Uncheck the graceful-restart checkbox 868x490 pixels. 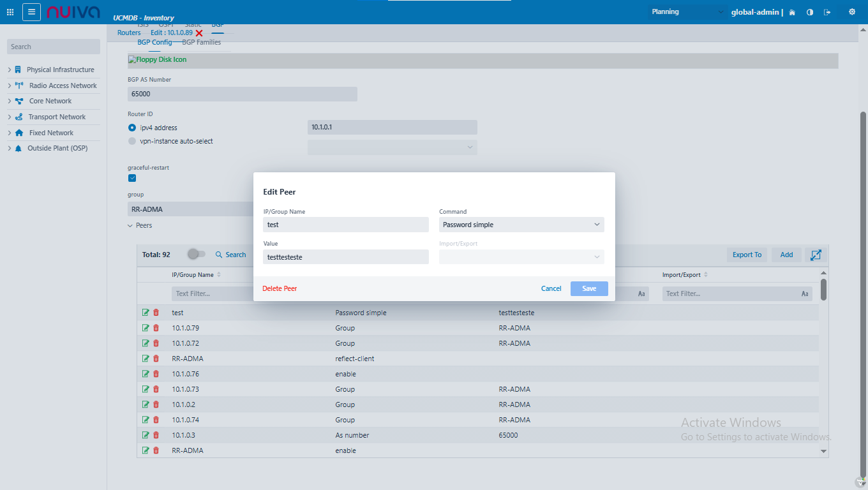pos(132,178)
